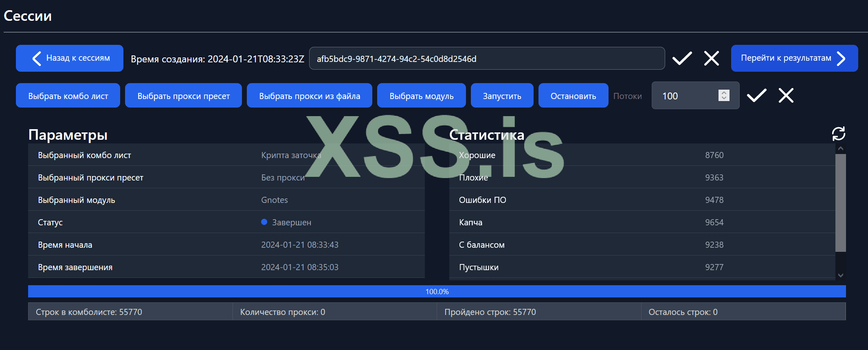Confirm the session name with its checkmark icon

(x=682, y=58)
